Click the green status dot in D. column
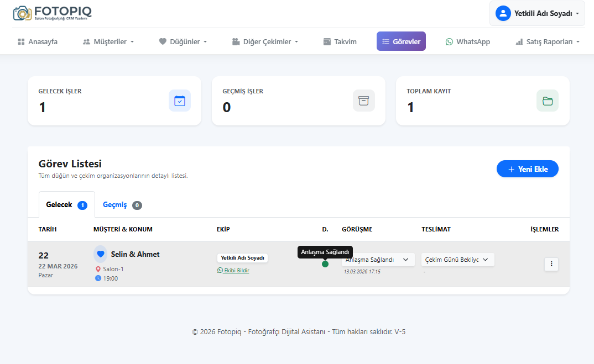Viewport: 594px width, 364px height. 325,264
